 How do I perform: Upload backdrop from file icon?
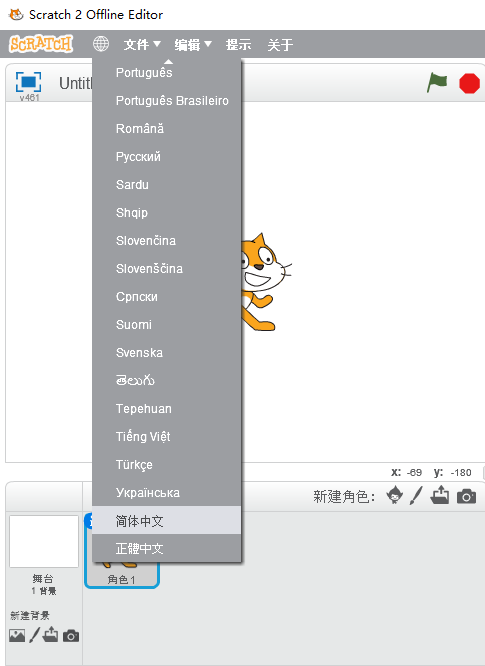[x=51, y=635]
